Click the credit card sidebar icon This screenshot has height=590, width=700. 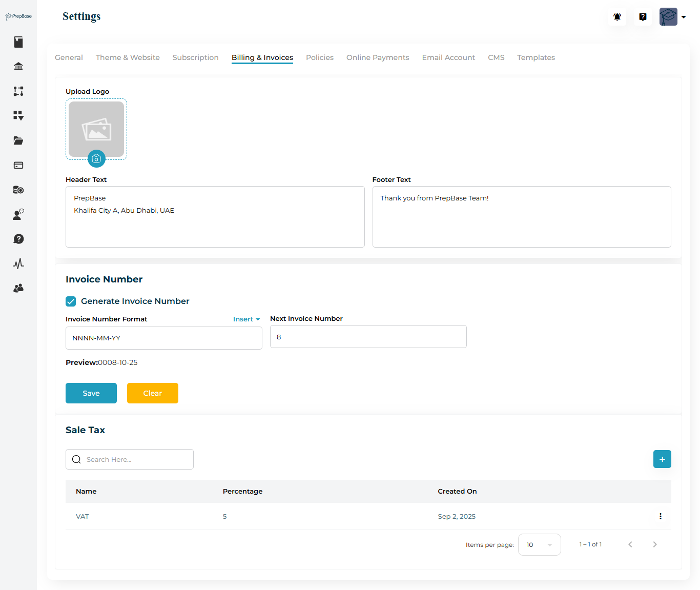[18, 165]
